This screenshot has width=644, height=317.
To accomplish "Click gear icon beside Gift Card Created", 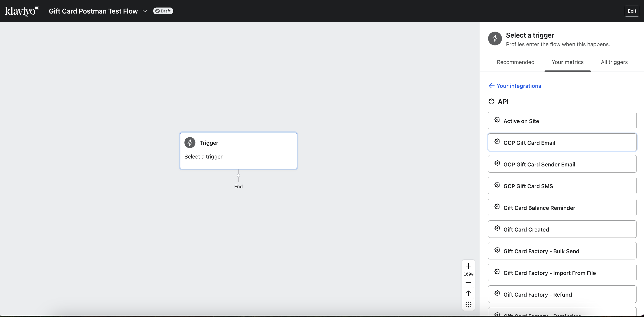I will click(497, 228).
